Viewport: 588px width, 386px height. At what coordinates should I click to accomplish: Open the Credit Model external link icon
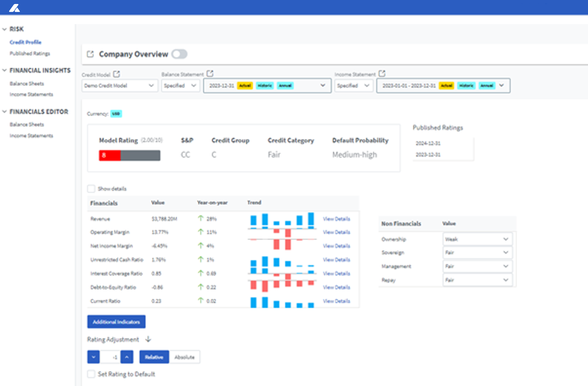click(116, 74)
